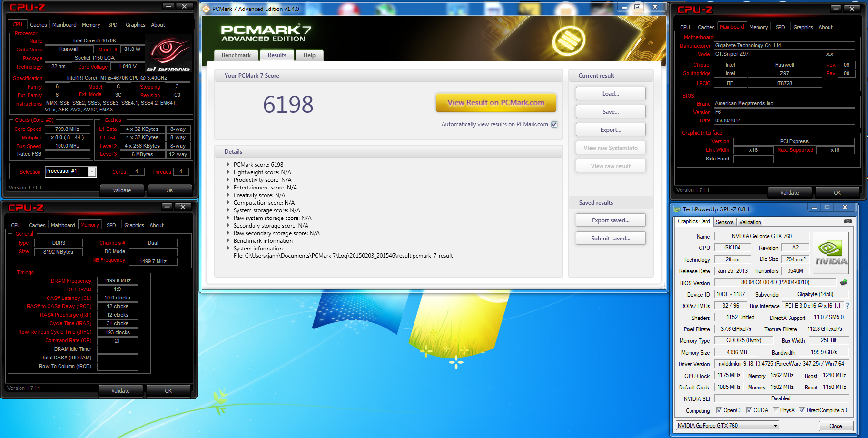Click the GPU-Z screenshot camera icon

tap(848, 221)
